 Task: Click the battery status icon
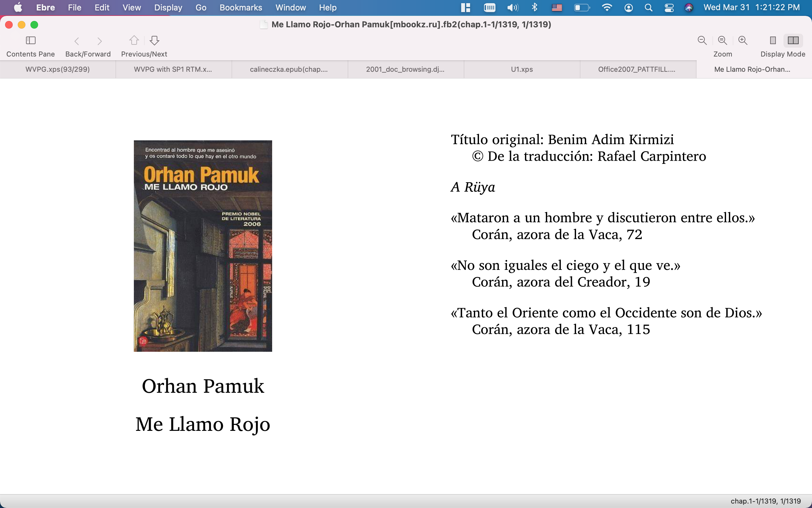(x=582, y=8)
